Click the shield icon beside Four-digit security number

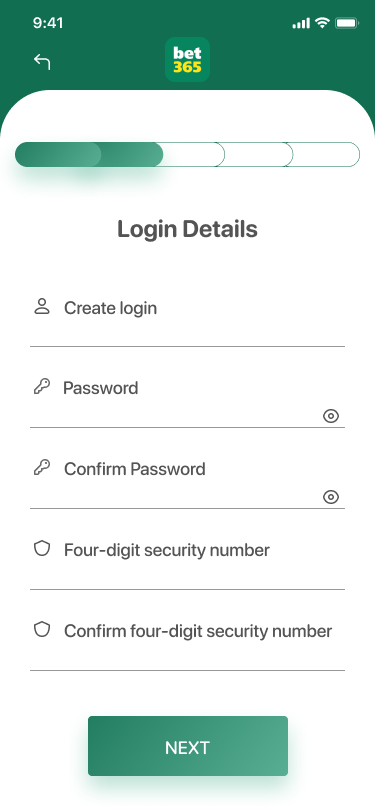click(42, 548)
